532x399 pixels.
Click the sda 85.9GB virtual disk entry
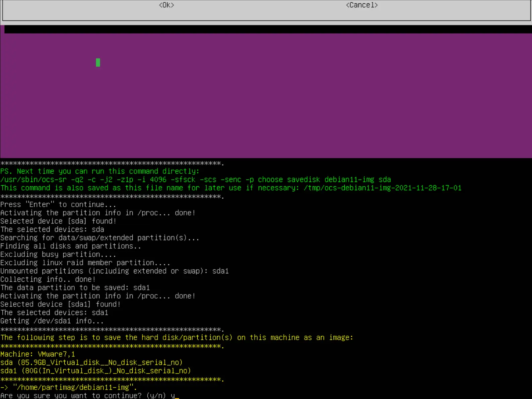pyautogui.click(x=91, y=362)
